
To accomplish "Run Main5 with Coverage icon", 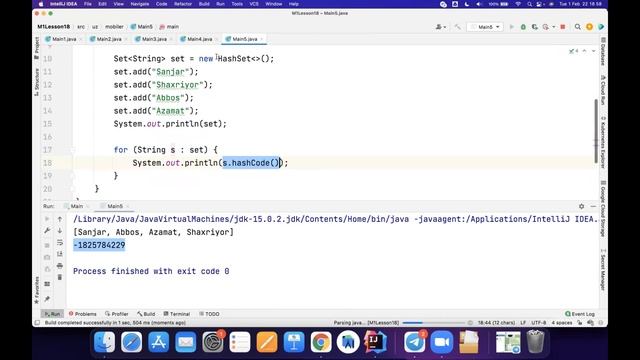I will 535,27.
